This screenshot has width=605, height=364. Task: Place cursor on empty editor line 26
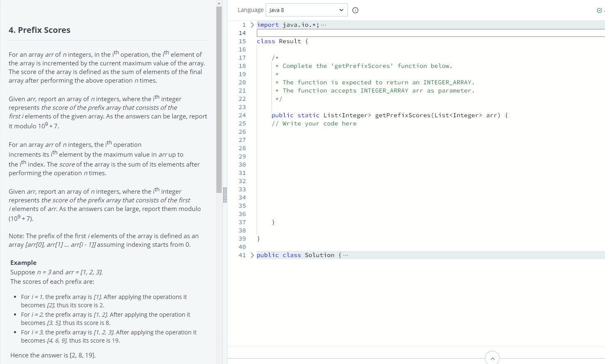(431, 132)
